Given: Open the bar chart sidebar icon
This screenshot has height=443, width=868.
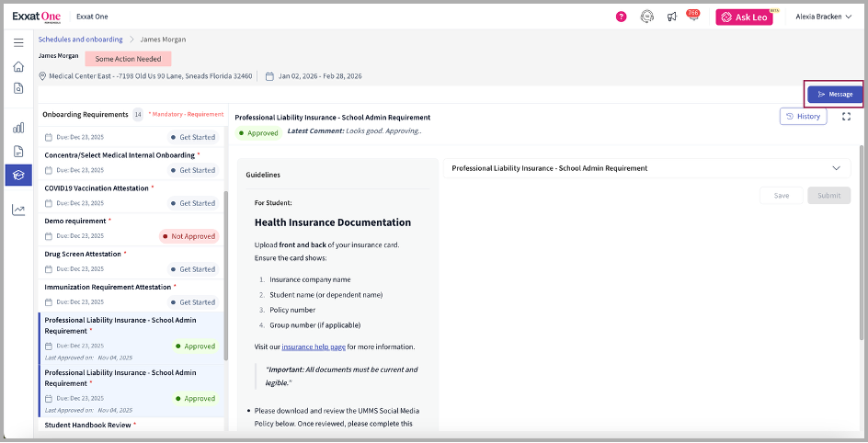Looking at the screenshot, I should click(18, 128).
